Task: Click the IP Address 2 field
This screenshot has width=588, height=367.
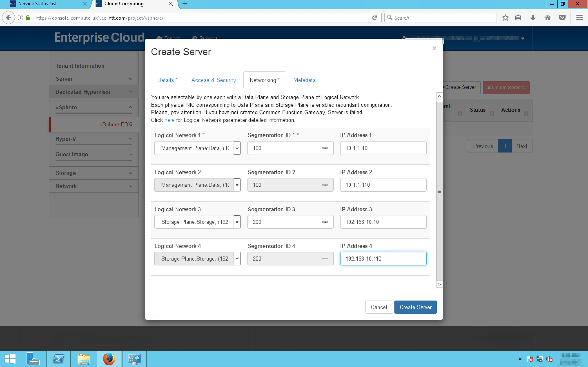Action: (x=383, y=185)
